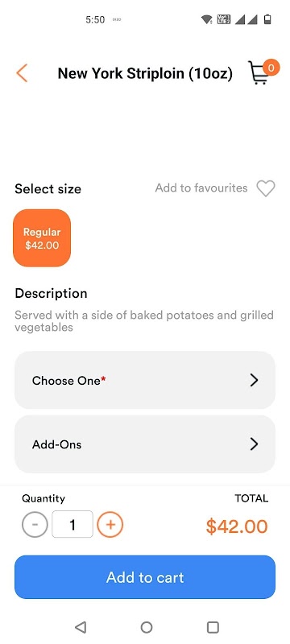Image resolution: width=290 pixels, height=644 pixels.
Task: Tap the Android home circle button
Action: pyautogui.click(x=147, y=627)
